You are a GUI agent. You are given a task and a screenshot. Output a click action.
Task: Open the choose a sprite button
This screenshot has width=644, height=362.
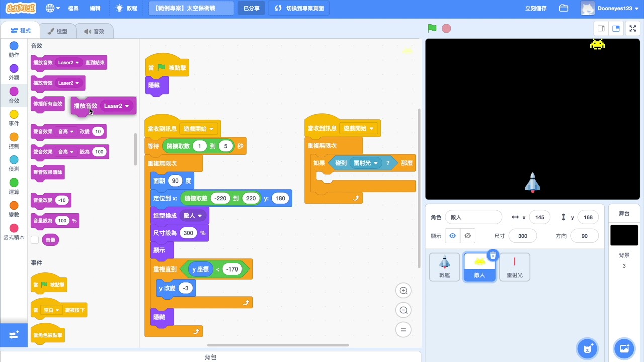tap(587, 348)
